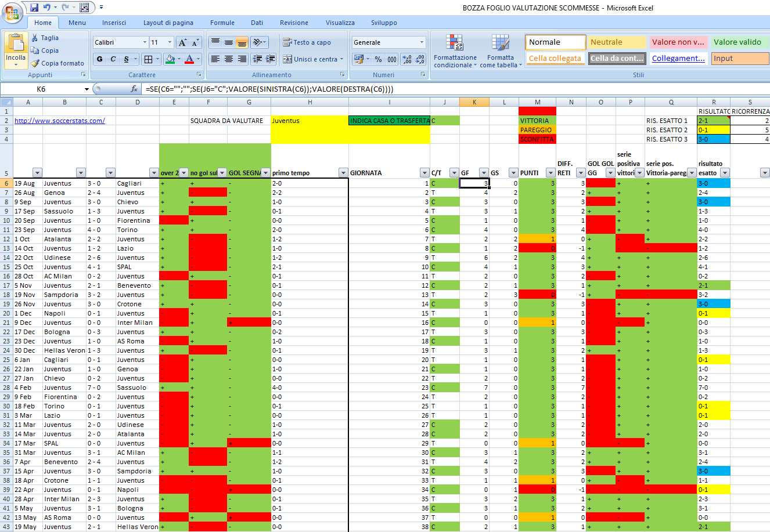Copy selection with Copia
770x532 pixels.
(x=45, y=50)
